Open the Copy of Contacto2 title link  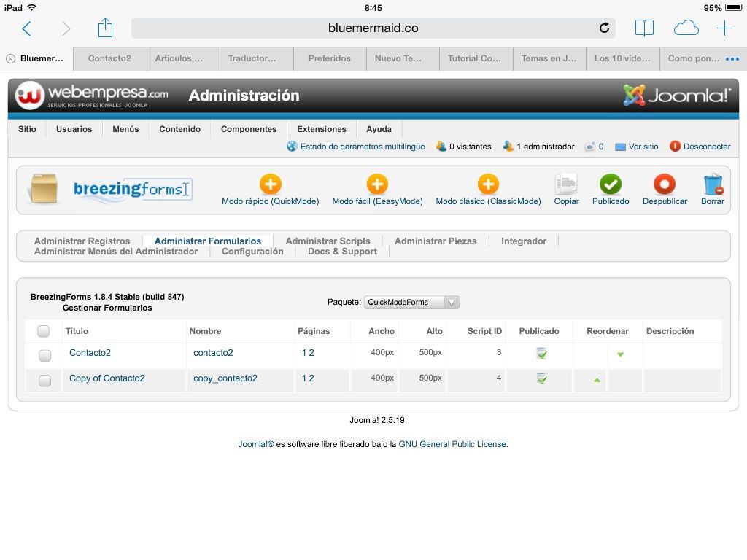[x=107, y=378]
